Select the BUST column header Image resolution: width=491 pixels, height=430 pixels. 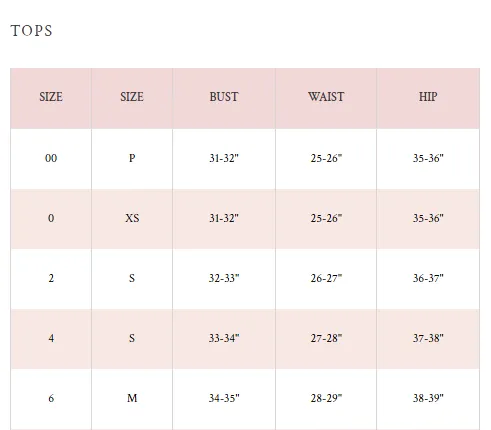coord(224,97)
